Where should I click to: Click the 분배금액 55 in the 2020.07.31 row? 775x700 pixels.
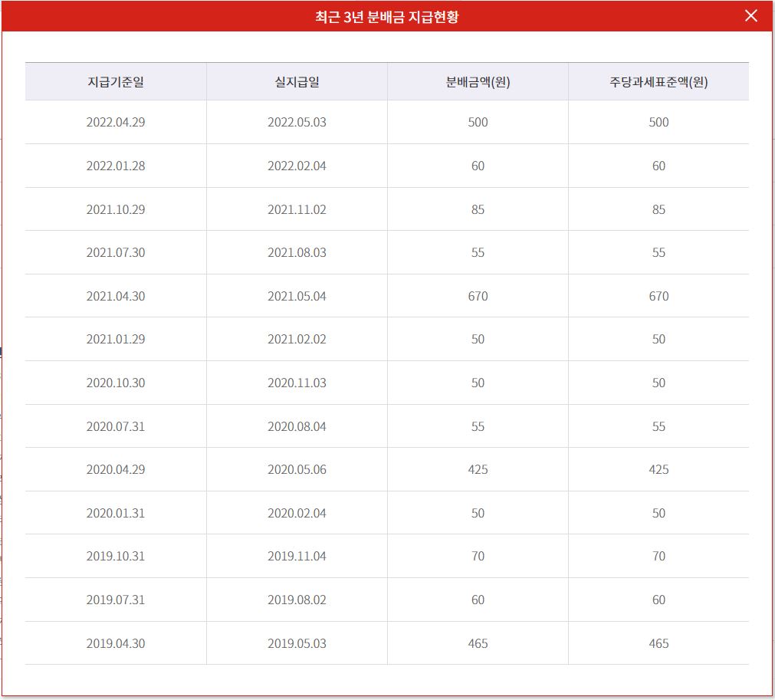pyautogui.click(x=478, y=426)
